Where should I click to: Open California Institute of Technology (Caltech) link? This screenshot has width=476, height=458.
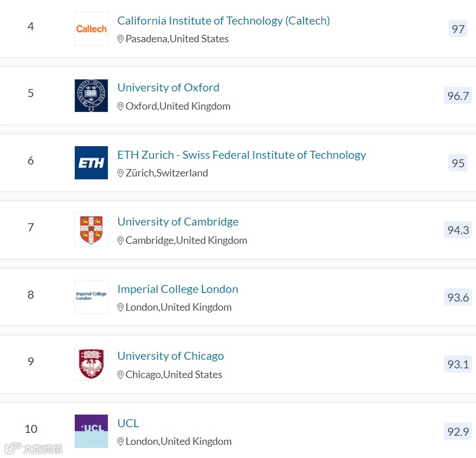click(223, 21)
